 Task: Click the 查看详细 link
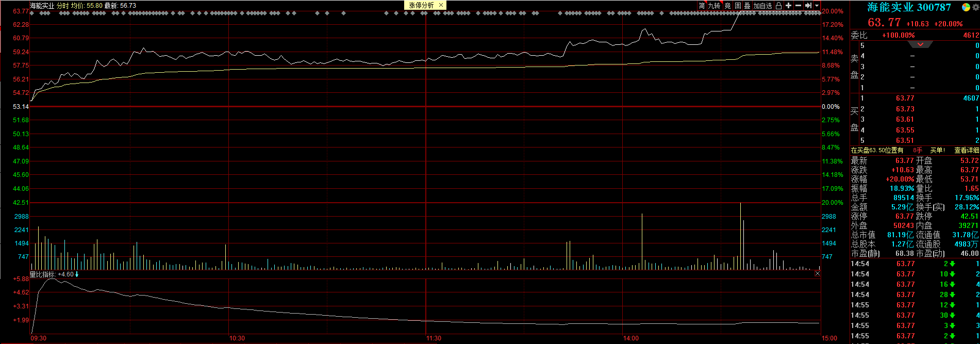[967, 150]
